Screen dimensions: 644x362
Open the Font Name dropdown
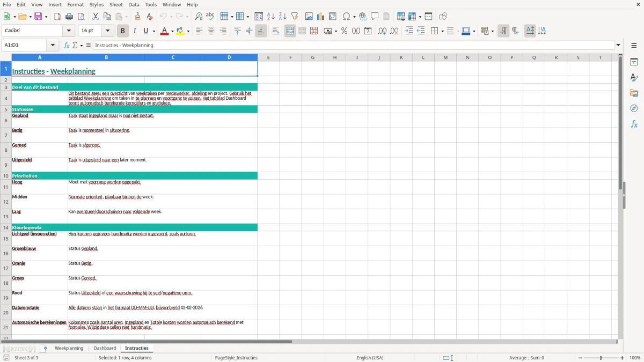click(69, 31)
